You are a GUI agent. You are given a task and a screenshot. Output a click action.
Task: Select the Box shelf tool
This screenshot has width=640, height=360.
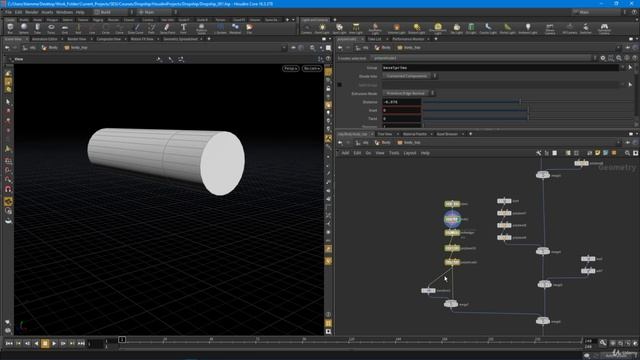[10, 29]
